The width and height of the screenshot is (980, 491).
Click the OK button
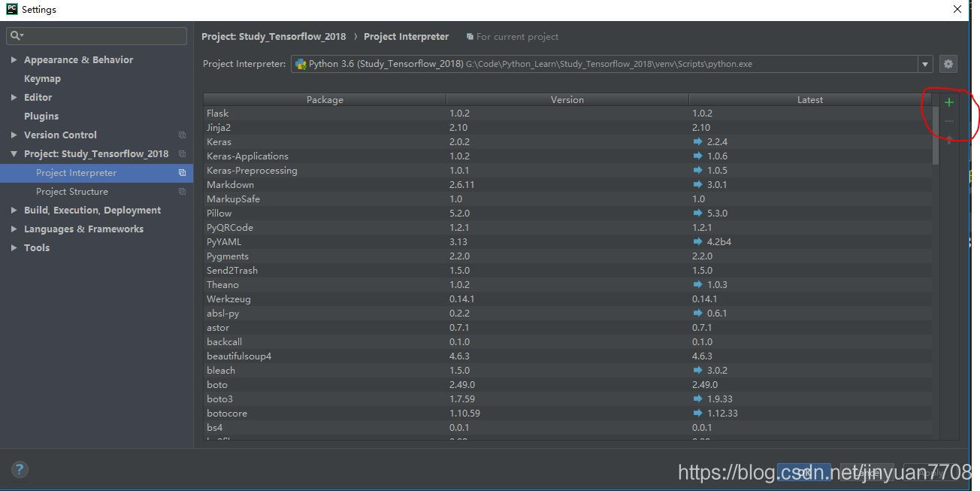coord(803,471)
